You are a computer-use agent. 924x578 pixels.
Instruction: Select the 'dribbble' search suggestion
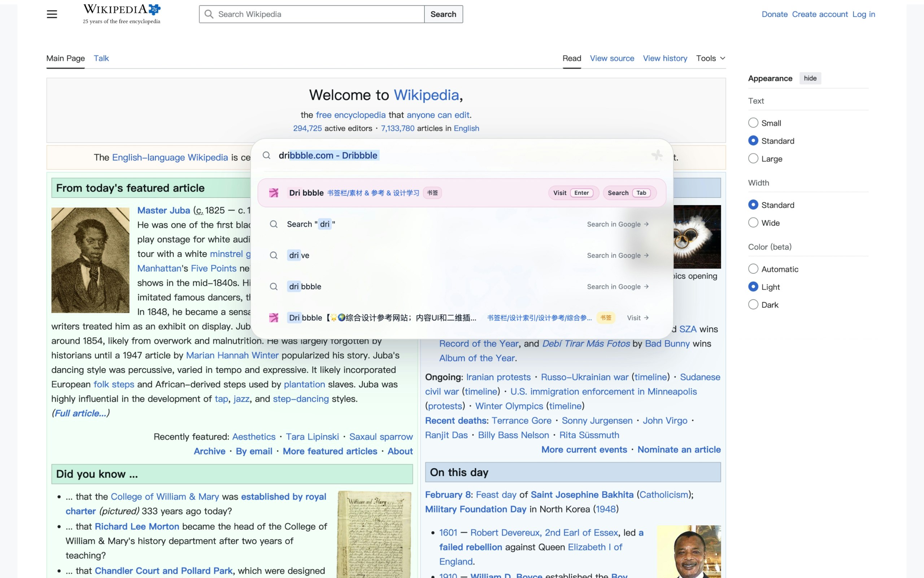[x=462, y=287]
